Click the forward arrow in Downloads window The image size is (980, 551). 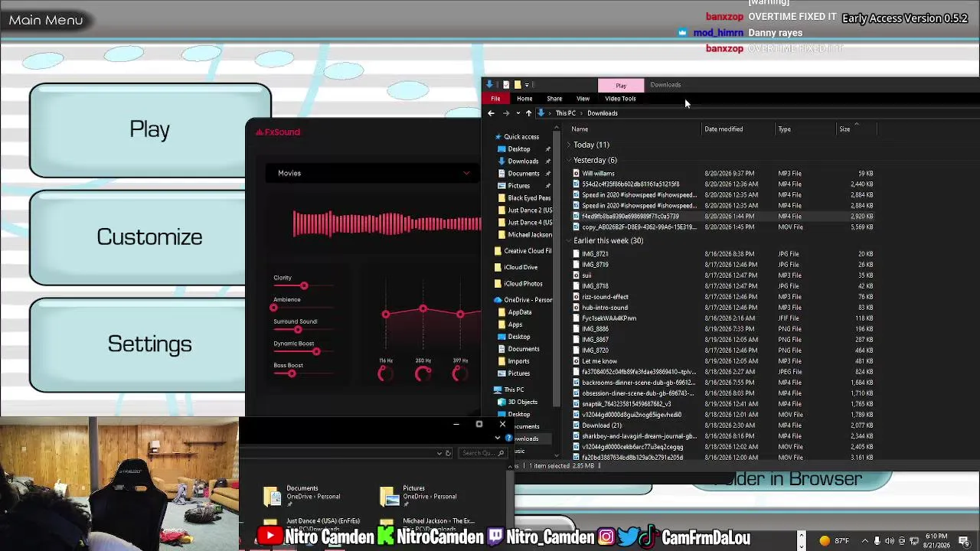point(505,113)
